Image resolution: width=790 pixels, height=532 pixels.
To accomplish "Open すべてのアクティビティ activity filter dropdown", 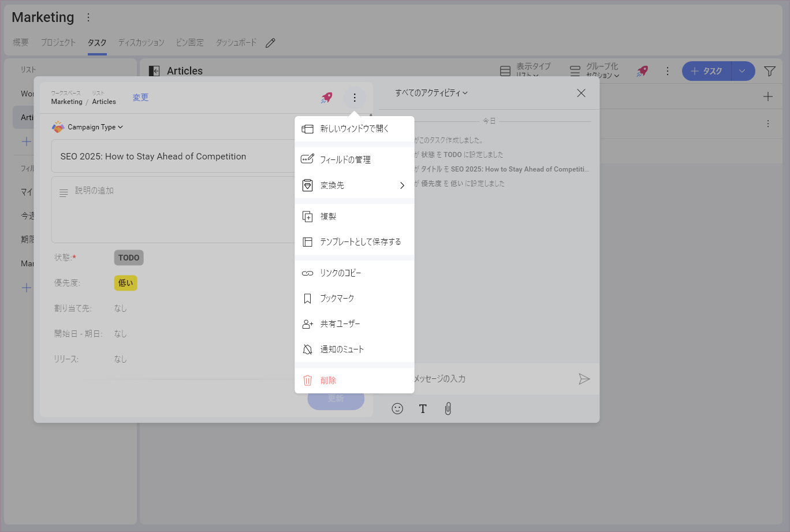I will tap(431, 93).
